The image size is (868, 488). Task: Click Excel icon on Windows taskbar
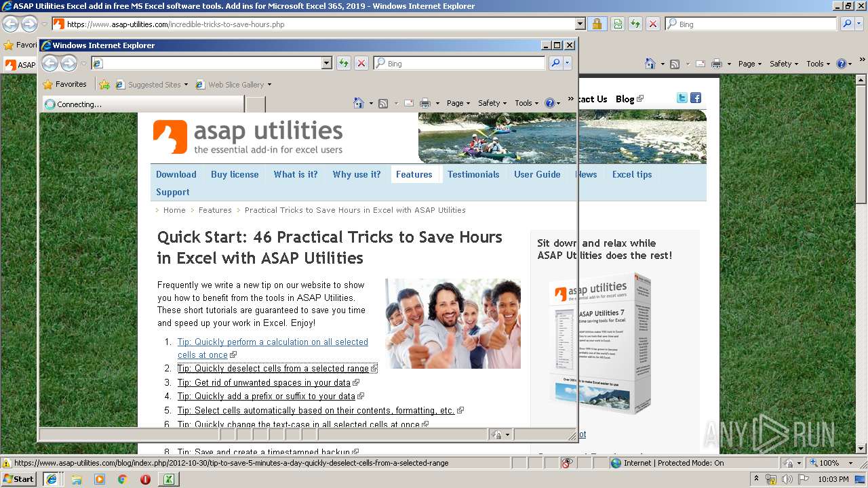point(167,479)
